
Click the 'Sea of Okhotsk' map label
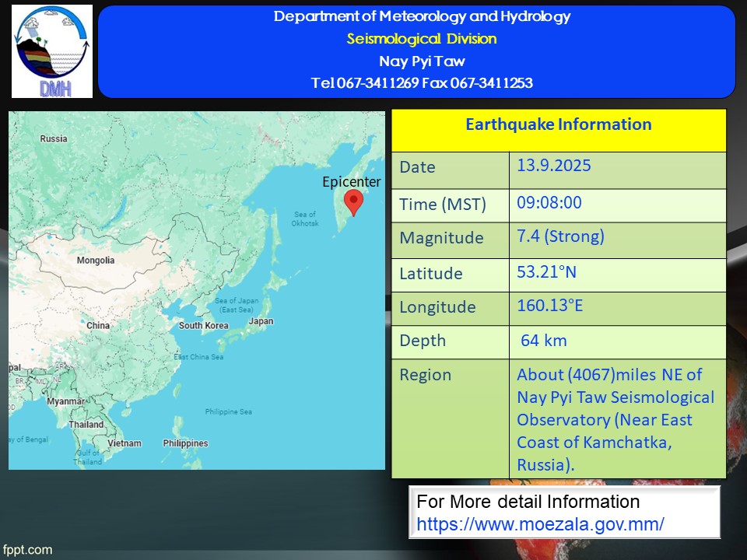305,219
